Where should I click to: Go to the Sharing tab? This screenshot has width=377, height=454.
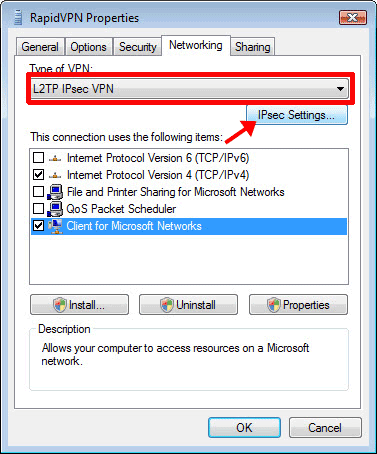(x=253, y=47)
